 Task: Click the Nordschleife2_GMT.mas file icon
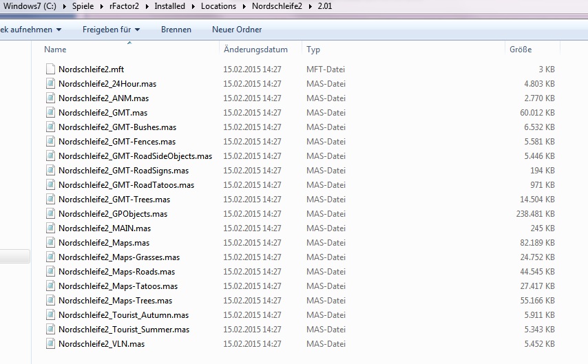click(50, 112)
